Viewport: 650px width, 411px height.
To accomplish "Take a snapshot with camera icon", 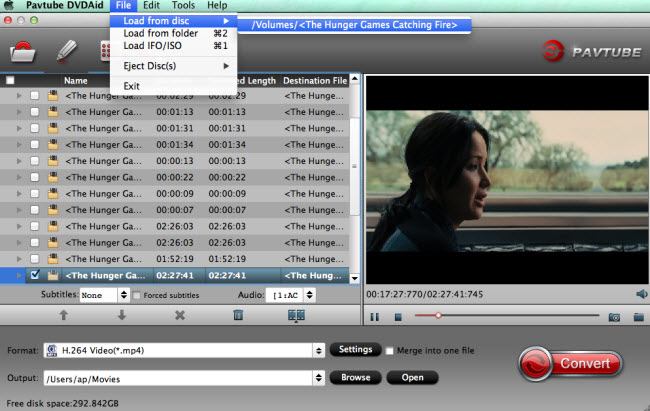I will click(x=614, y=317).
